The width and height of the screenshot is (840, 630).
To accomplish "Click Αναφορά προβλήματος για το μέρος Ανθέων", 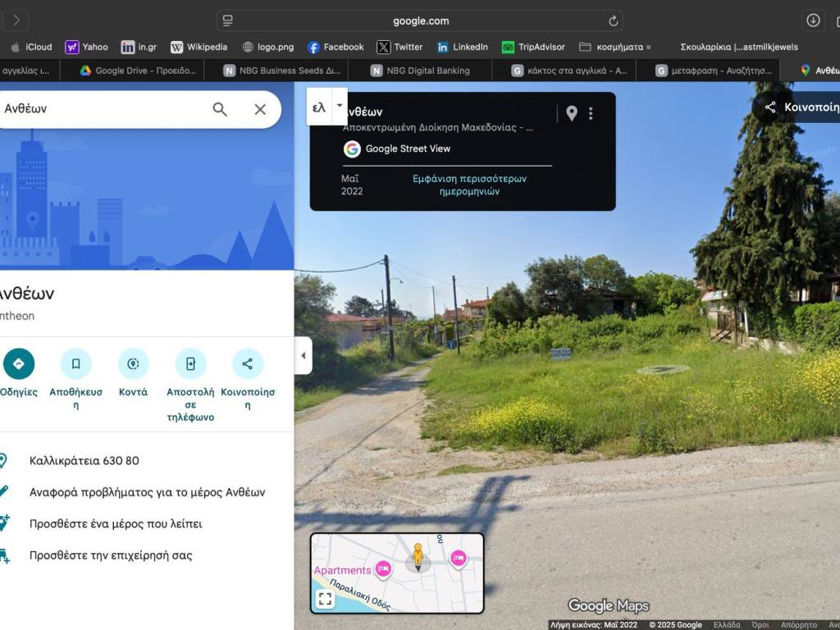I will 147,492.
